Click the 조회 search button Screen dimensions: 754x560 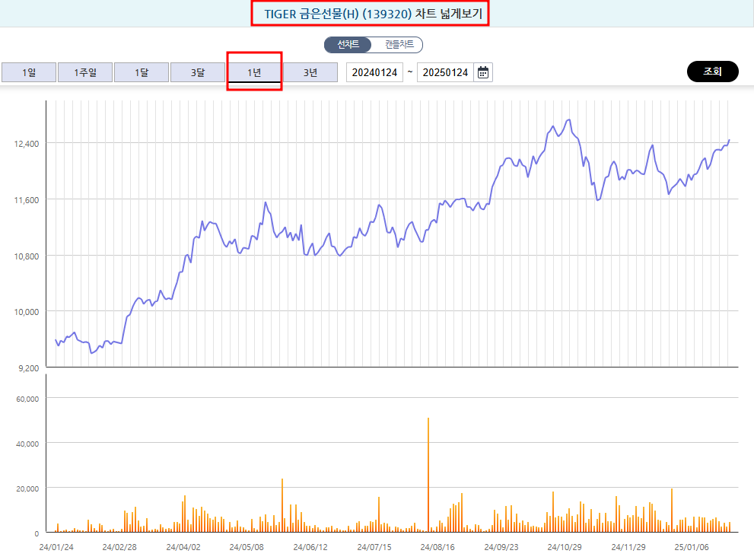[713, 72]
